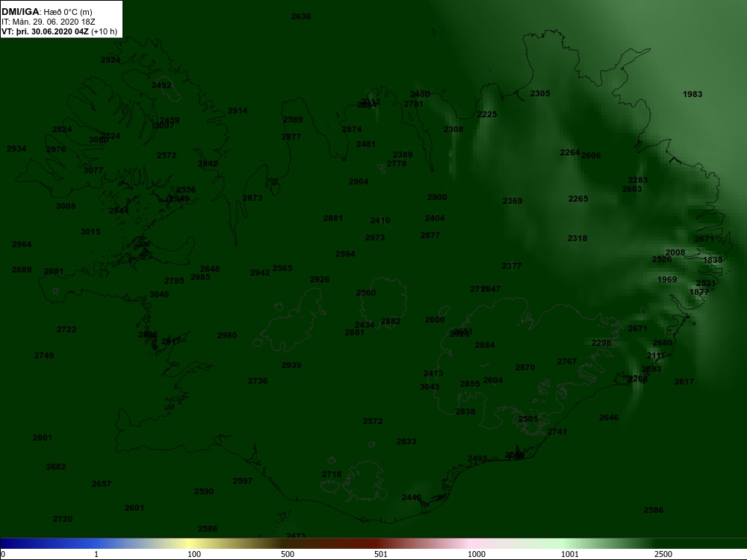Select the map value 2369
Image resolution: width=747 pixels, height=560 pixels.
(512, 201)
